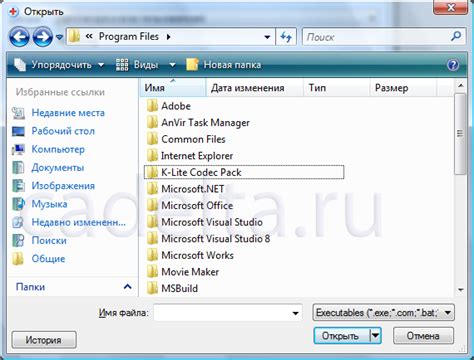Screen dimensions: 474x360
Task: Click the Отмена button
Action: tap(423, 336)
